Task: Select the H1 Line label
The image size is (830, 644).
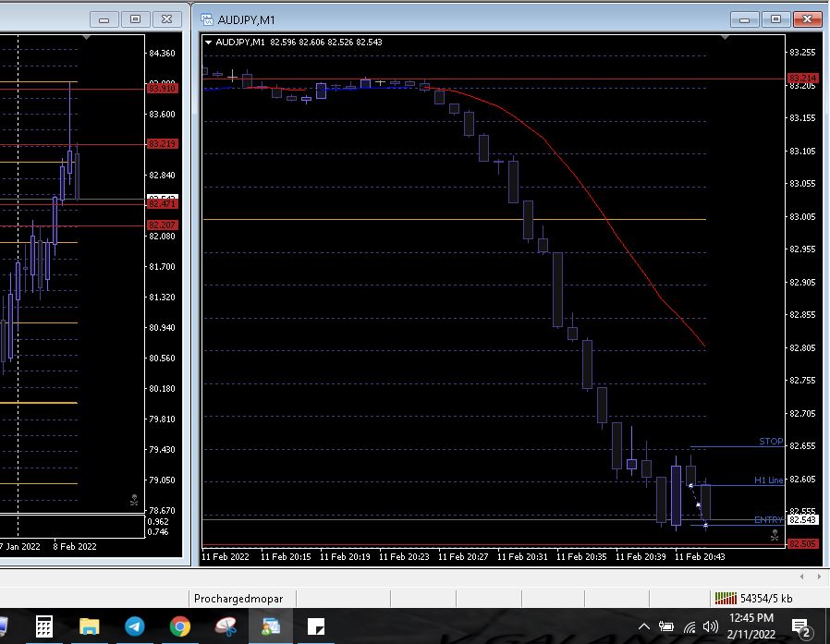Action: tap(769, 480)
